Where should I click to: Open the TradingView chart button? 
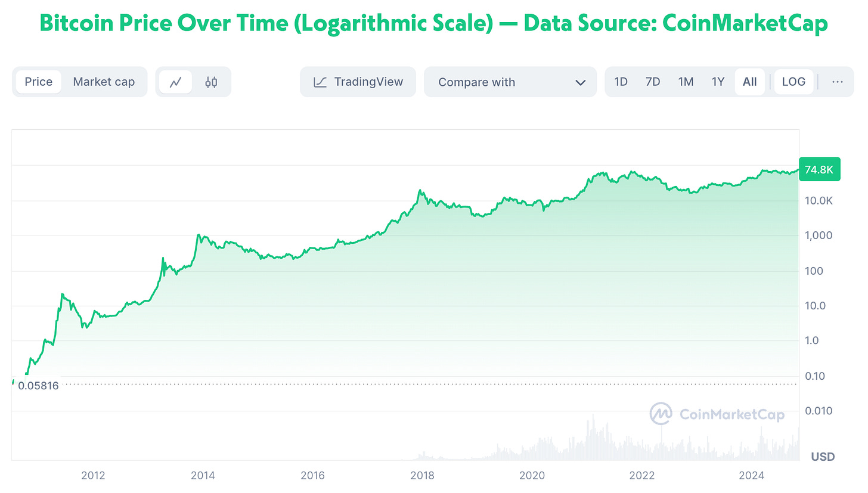358,82
